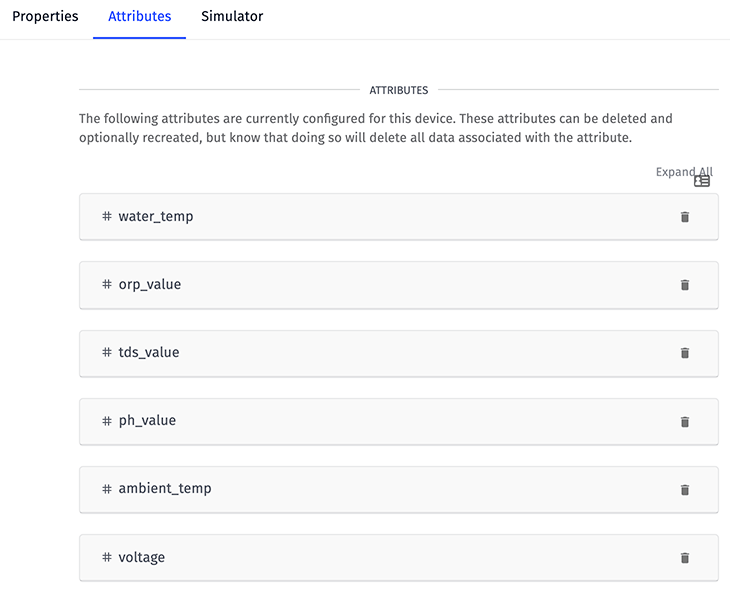Click trash icon for orp_value
The height and width of the screenshot is (589, 730).
click(685, 285)
